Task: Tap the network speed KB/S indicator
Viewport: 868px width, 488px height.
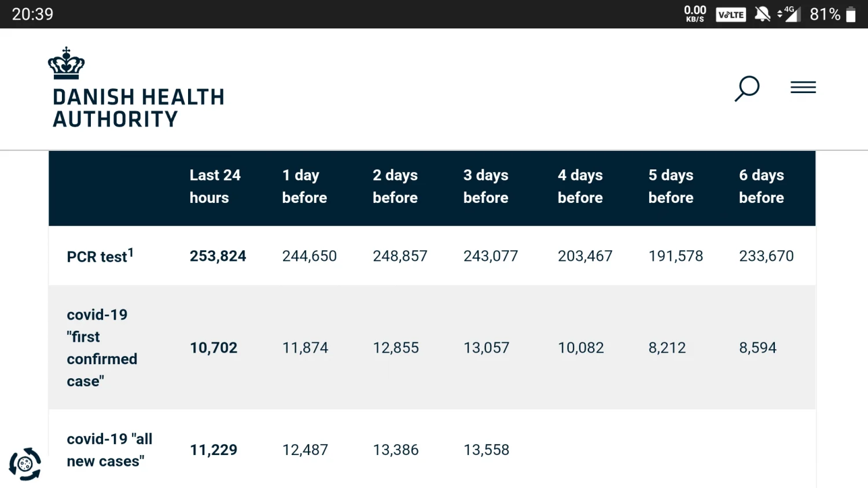Action: pyautogui.click(x=694, y=14)
